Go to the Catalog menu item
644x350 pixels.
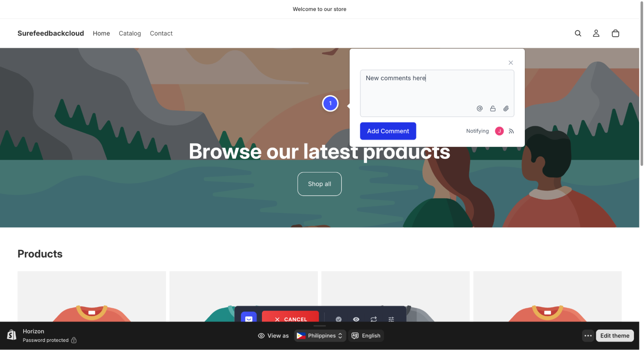tap(130, 33)
